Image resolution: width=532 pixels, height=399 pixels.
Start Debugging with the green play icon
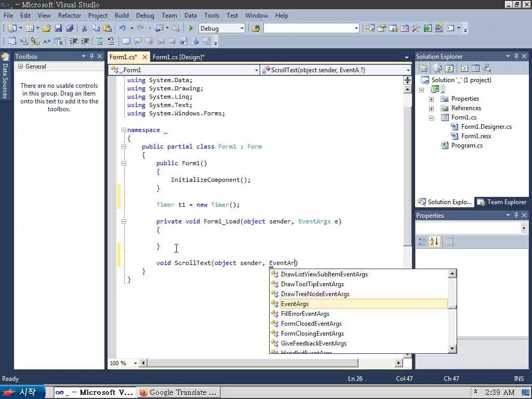(191, 29)
